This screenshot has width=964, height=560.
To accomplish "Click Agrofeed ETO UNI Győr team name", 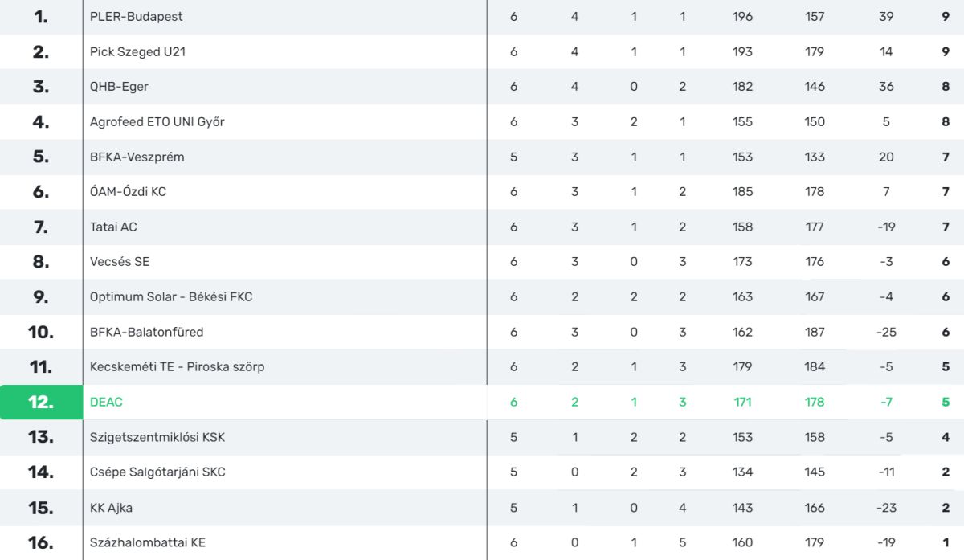I will click(x=157, y=122).
